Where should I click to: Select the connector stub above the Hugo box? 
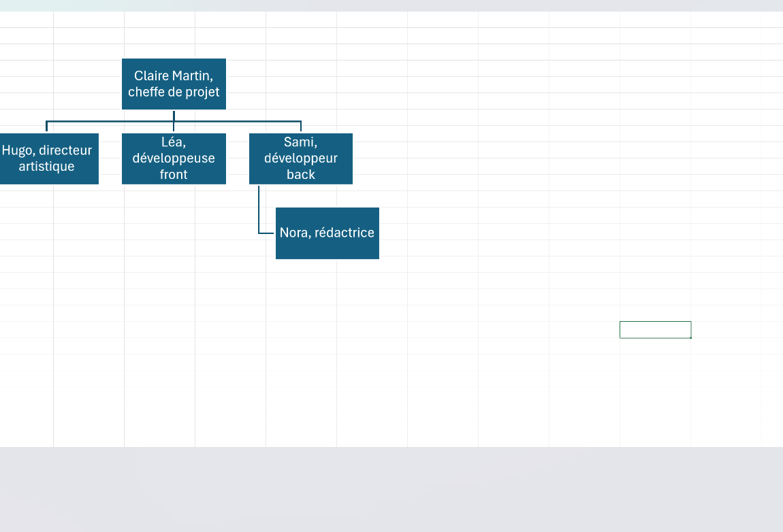click(46, 127)
